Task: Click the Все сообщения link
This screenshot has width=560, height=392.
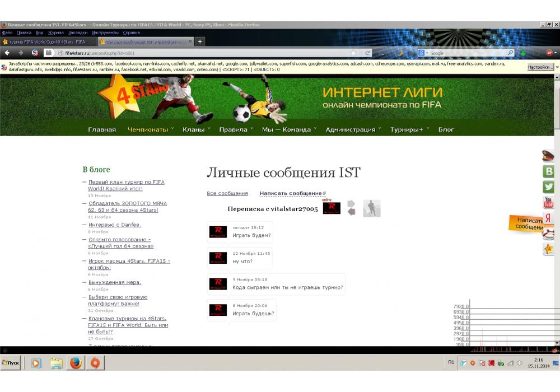Action: point(227,194)
